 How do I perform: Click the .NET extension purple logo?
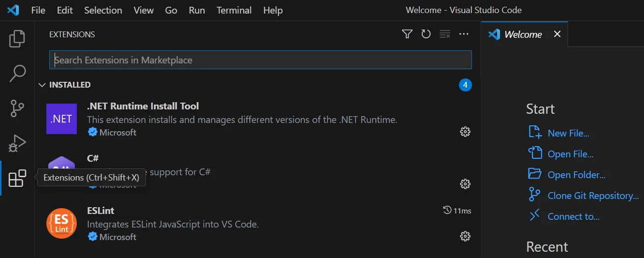[61, 119]
